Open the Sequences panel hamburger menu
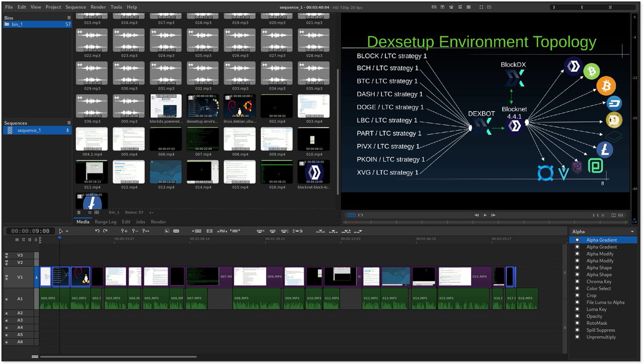The width and height of the screenshot is (643, 364). coord(69,123)
